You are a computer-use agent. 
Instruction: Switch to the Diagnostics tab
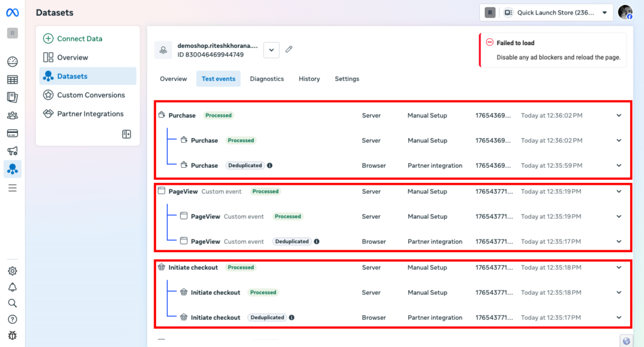(x=267, y=79)
